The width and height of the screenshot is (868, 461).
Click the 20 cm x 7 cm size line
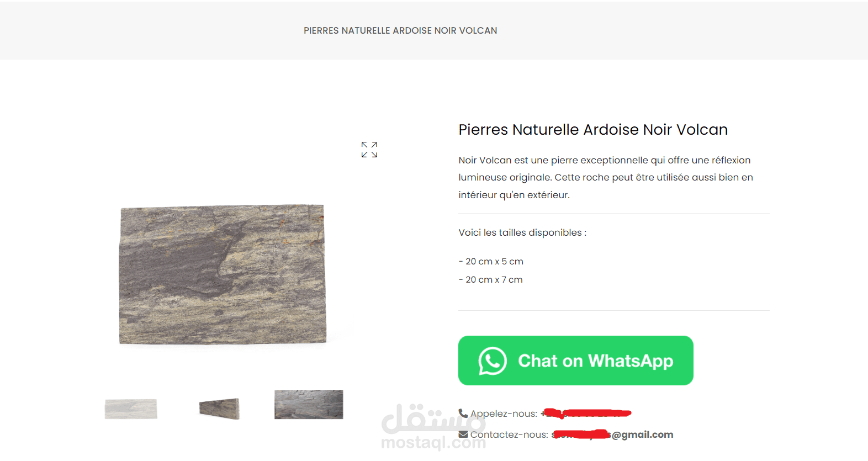tap(491, 279)
